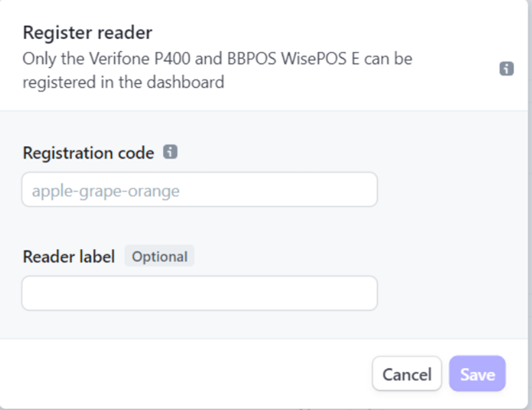Click right end of Reader label field
Screen dimensions: 532x410
coord(362,293)
